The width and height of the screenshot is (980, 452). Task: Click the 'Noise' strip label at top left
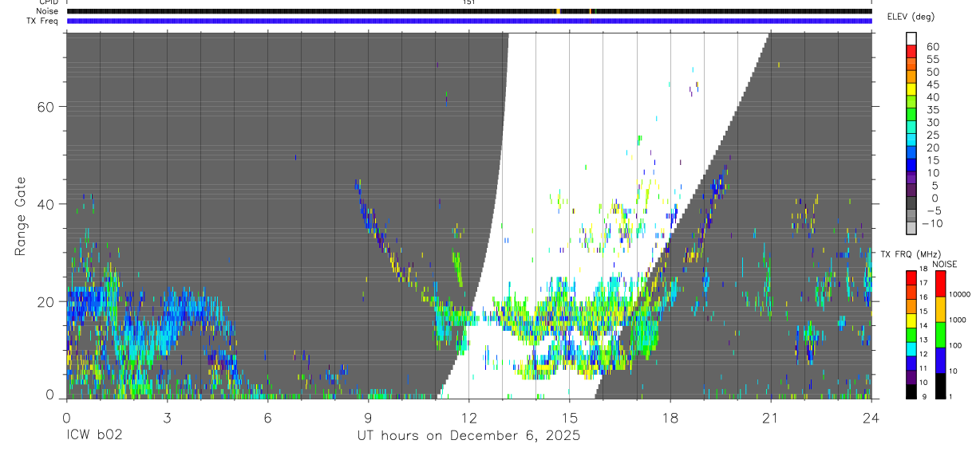(x=48, y=11)
